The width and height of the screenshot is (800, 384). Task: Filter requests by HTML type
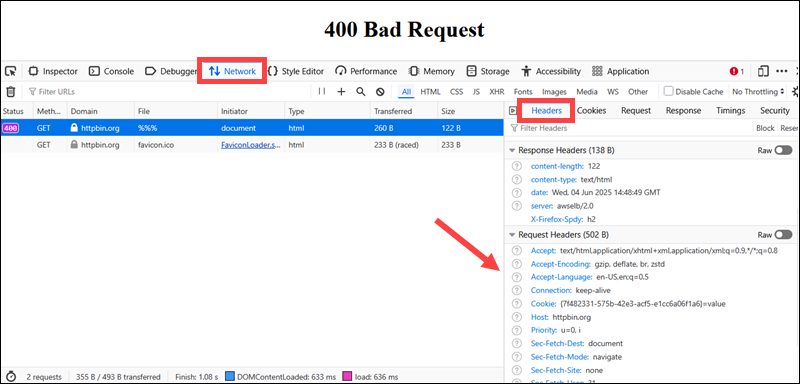(x=430, y=92)
